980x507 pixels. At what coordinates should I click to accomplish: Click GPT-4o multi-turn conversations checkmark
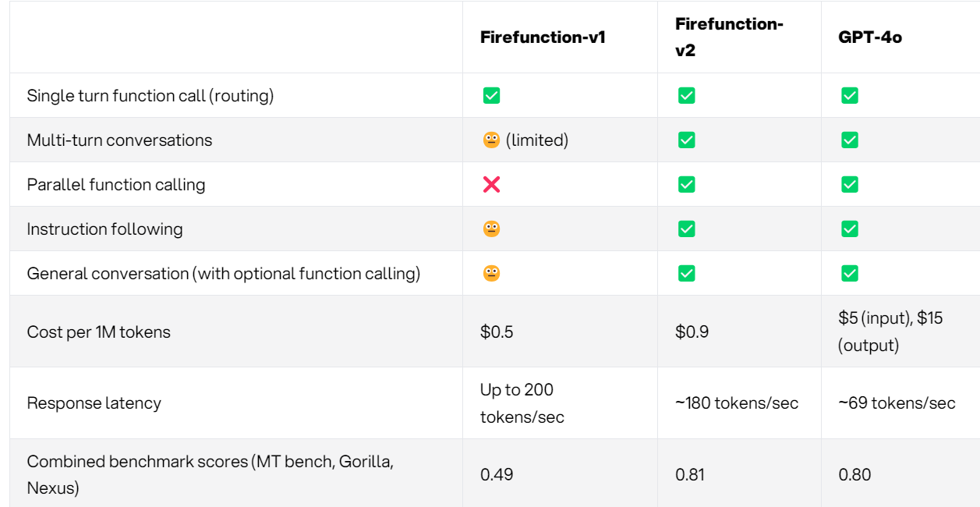[850, 140]
